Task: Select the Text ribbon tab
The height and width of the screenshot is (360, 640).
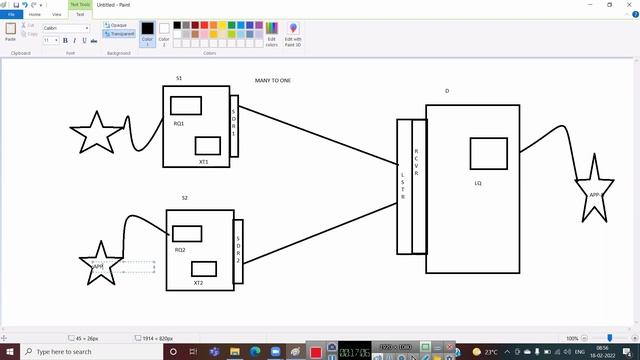Action: click(80, 14)
